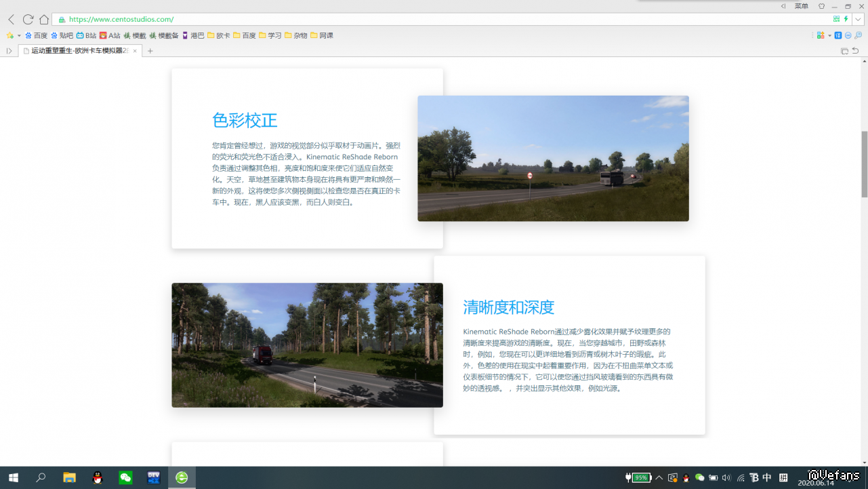Click the URL address field
Viewport: 868px width, 489px height.
click(x=407, y=20)
